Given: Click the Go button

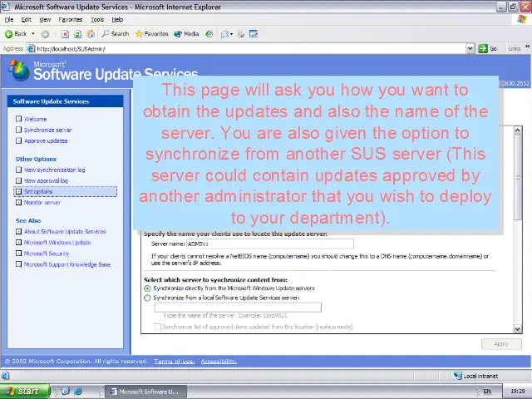Looking at the screenshot, I should point(488,49).
